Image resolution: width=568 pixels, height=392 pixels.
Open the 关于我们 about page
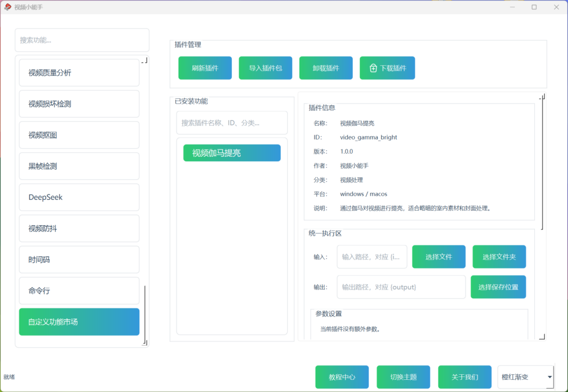tap(465, 377)
